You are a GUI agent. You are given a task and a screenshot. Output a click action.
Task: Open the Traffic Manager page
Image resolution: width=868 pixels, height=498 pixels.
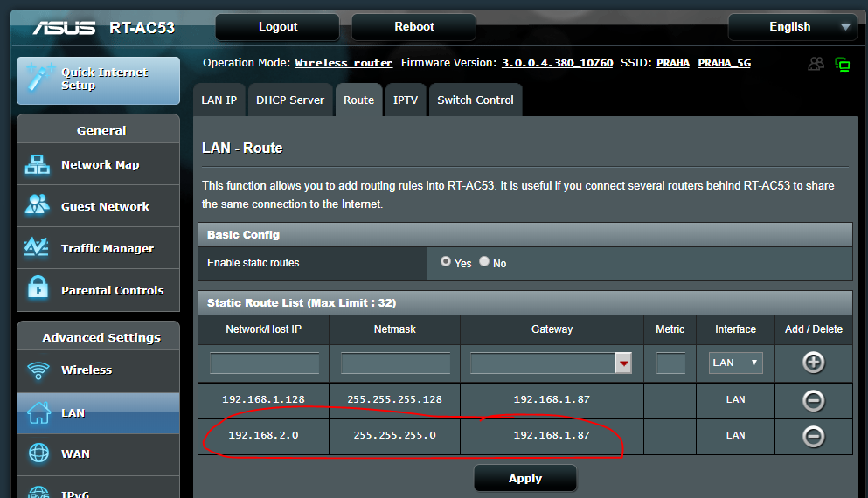(98, 248)
